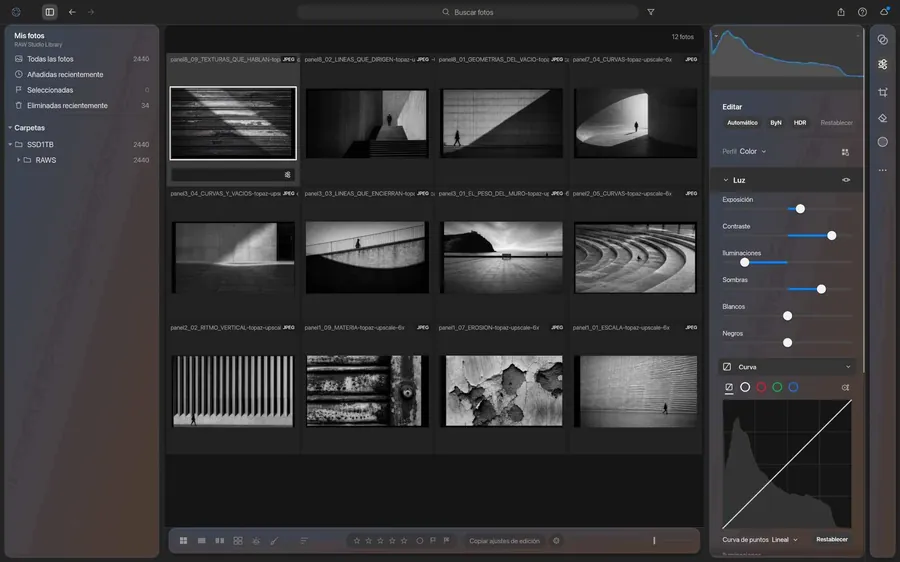
Task: Collapse the SSD1TB folder tree
Action: pos(10,145)
